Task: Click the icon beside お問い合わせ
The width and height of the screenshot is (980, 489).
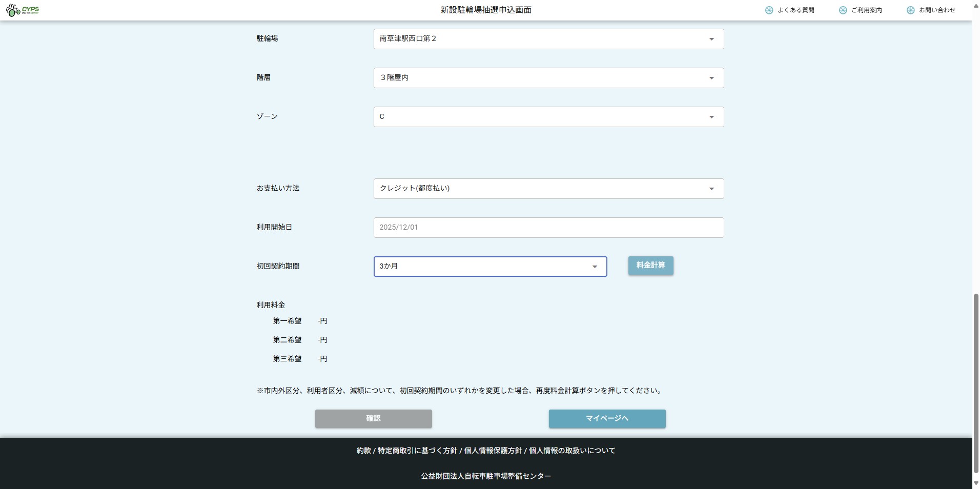Action: pyautogui.click(x=910, y=10)
